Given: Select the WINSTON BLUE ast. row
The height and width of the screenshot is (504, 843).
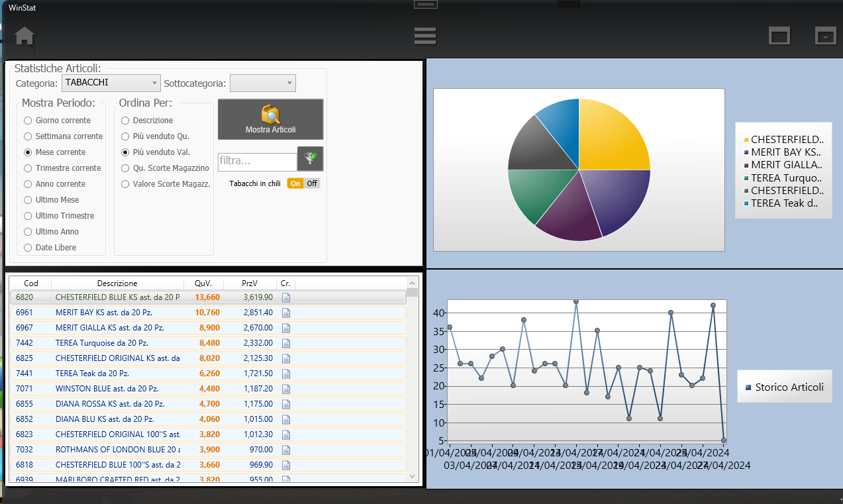Looking at the screenshot, I should tap(208, 389).
